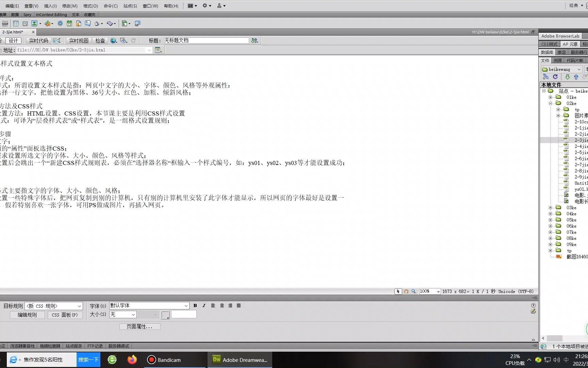588x368 pixels.
Task: Click the blue Widget gear icon
Action: click(60, 24)
